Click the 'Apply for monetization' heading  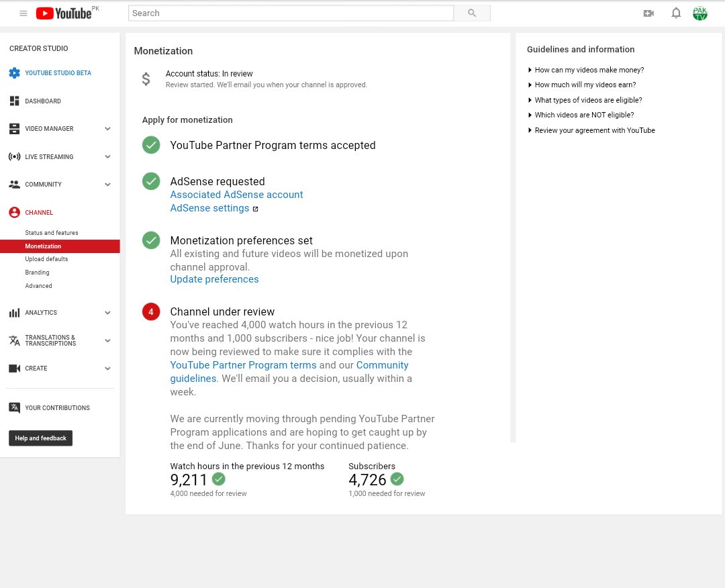click(x=187, y=119)
